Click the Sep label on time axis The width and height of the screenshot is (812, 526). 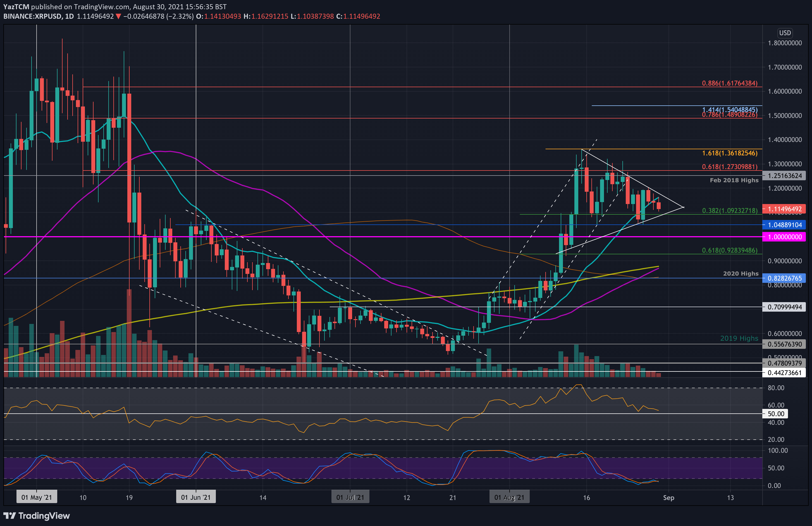[668, 498]
